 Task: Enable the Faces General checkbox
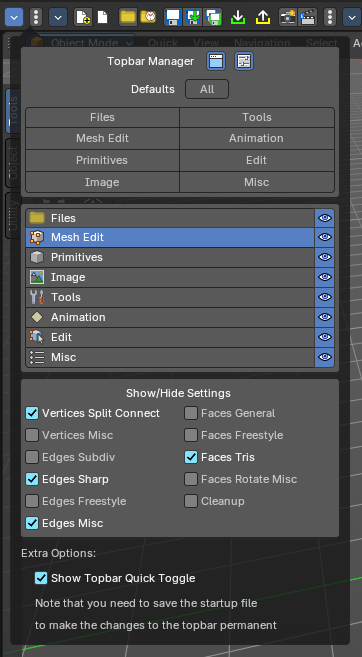point(191,413)
